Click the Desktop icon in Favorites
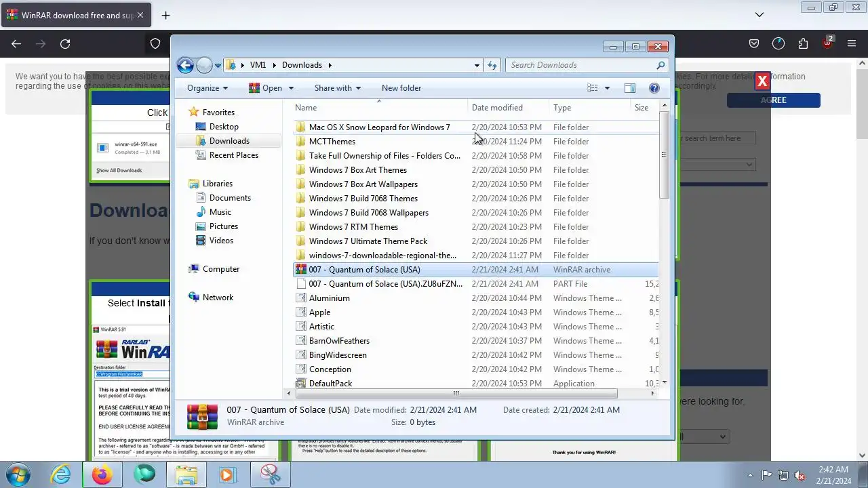 [201, 127]
